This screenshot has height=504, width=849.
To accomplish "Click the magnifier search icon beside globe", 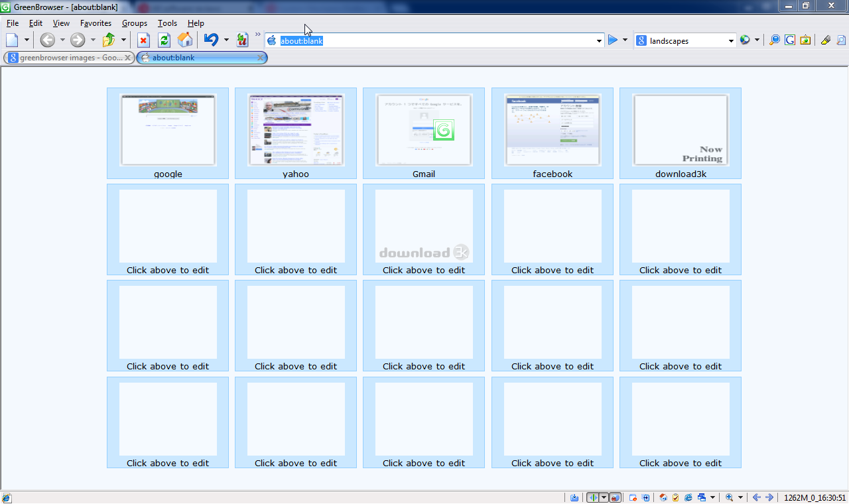I will (774, 40).
